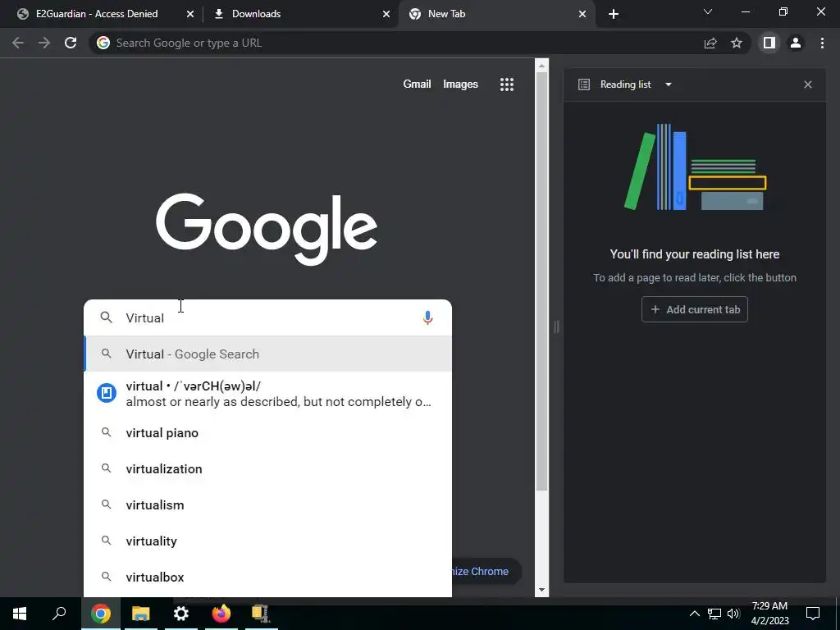Show hidden system tray icons
The width and height of the screenshot is (840, 630).
point(694,614)
